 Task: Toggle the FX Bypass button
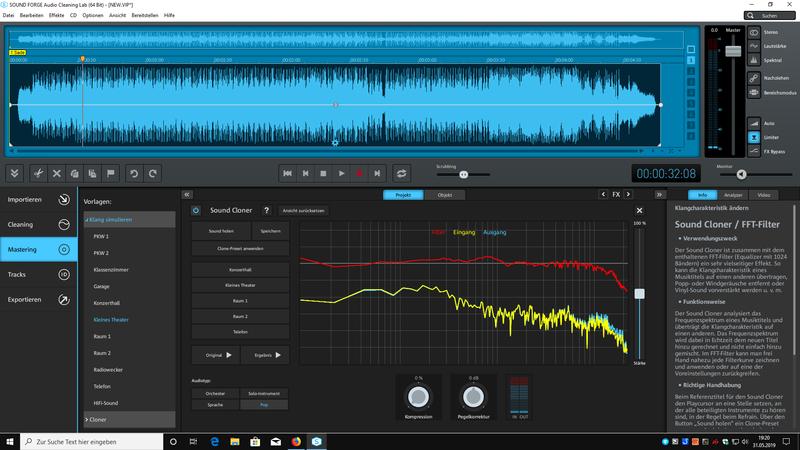pyautogui.click(x=754, y=151)
